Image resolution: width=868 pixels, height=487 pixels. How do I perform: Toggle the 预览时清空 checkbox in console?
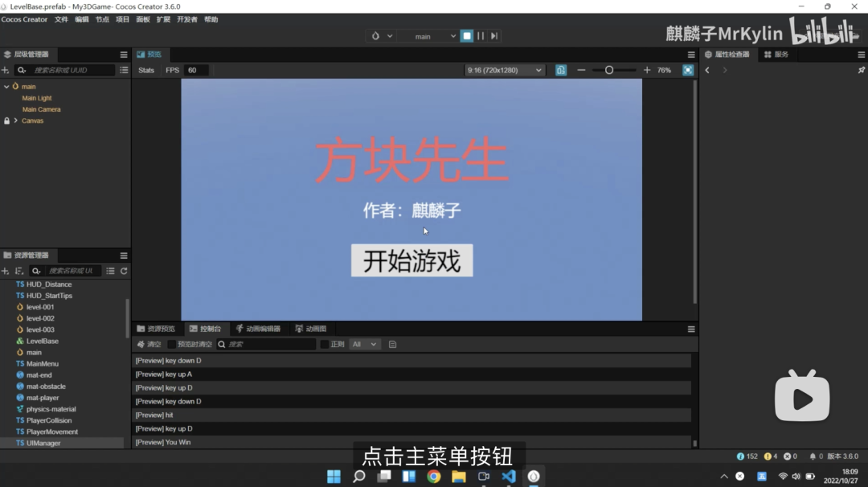point(173,344)
